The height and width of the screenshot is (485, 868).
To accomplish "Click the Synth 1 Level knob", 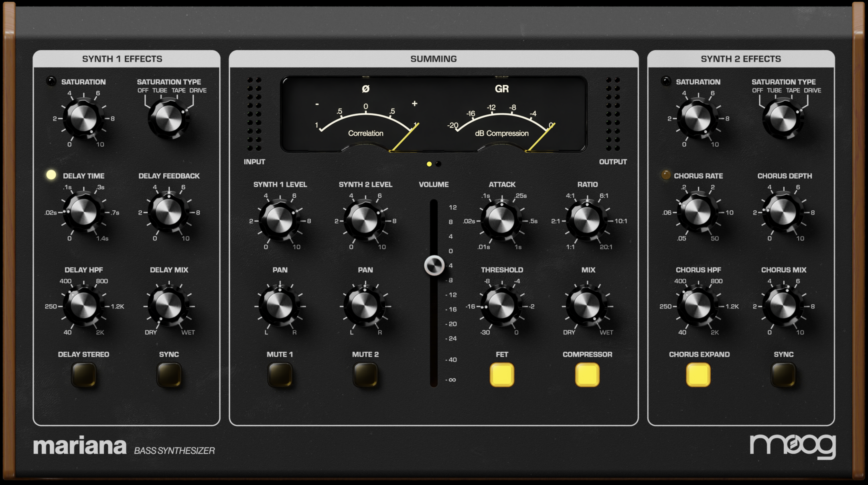I will pos(280,220).
